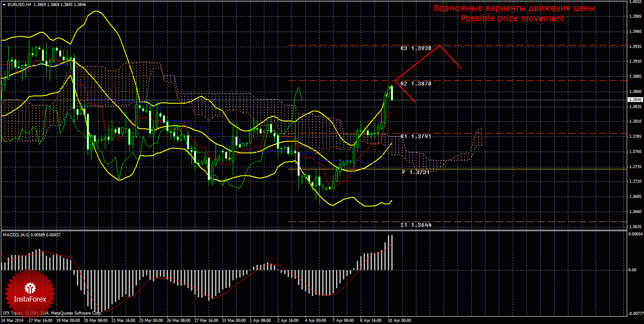Click the Russian heading 'Возможные варианты движения цены'
The width and height of the screenshot is (644, 324).
tap(514, 8)
